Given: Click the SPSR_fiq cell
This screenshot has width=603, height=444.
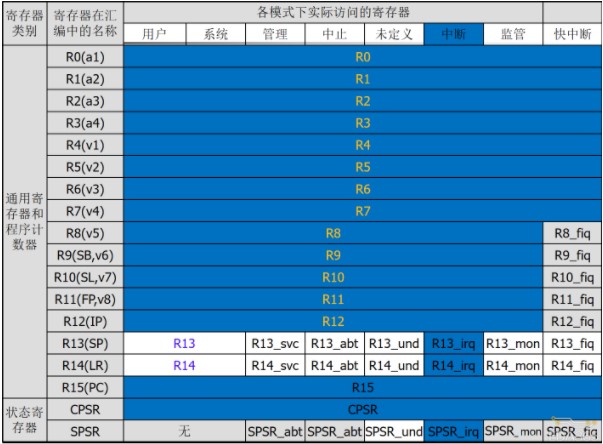Looking at the screenshot, I should click(572, 431).
